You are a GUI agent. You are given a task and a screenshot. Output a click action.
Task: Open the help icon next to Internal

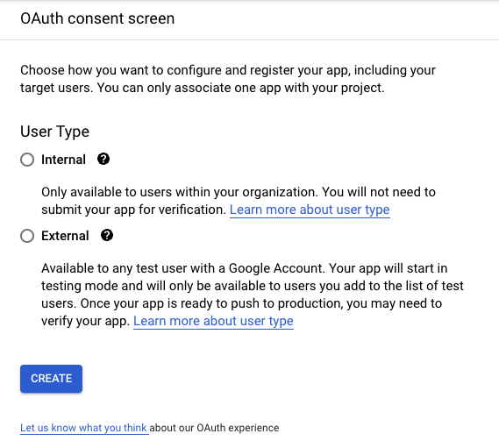pos(103,159)
